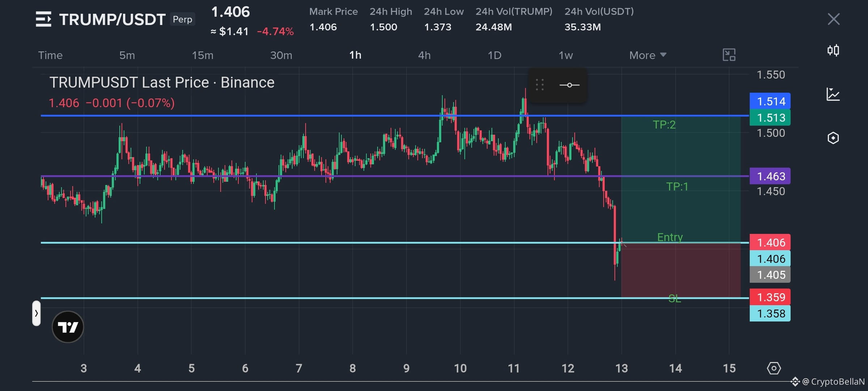Click the blue 1.514 price label

770,101
